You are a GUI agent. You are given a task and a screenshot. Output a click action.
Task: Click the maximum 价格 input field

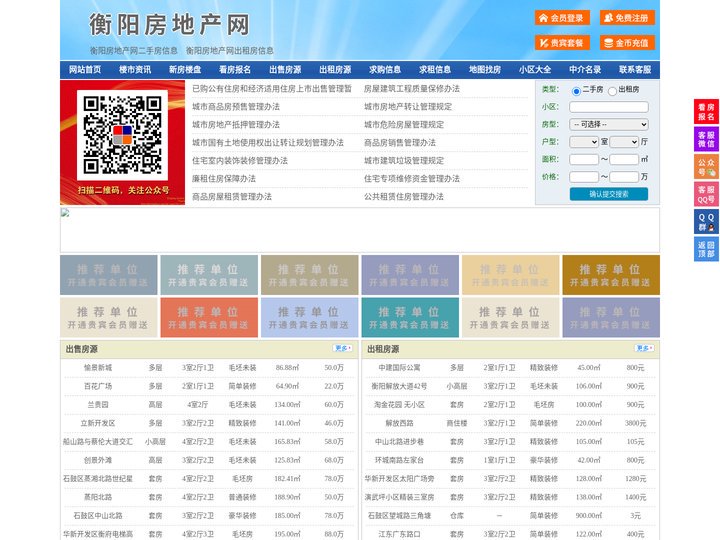624,177
